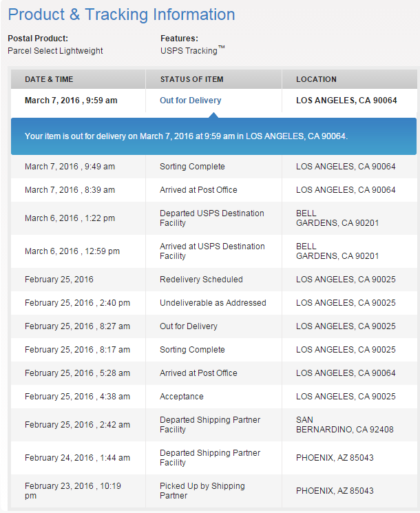Click the LOCATION column header
Viewport: 420px width, 513px height.
coord(316,80)
